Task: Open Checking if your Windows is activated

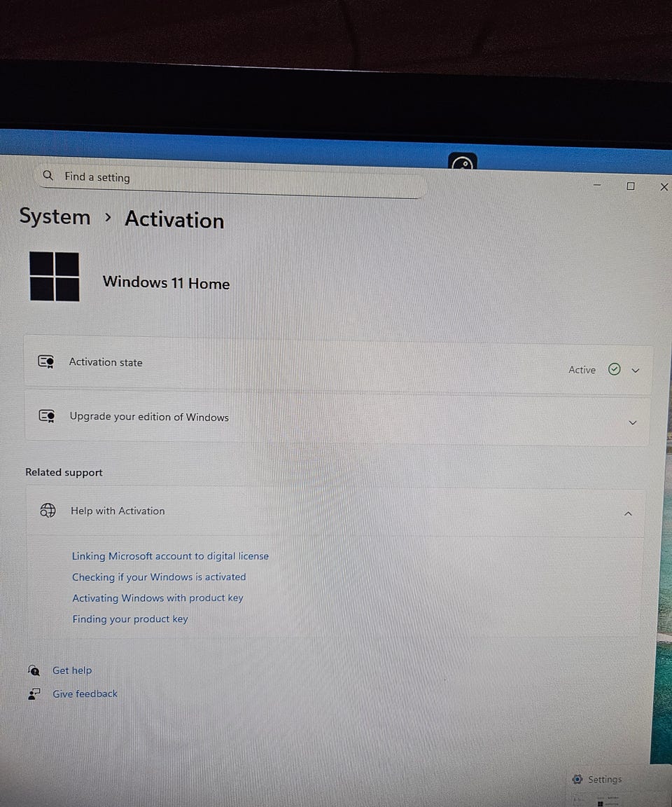Action: (159, 577)
